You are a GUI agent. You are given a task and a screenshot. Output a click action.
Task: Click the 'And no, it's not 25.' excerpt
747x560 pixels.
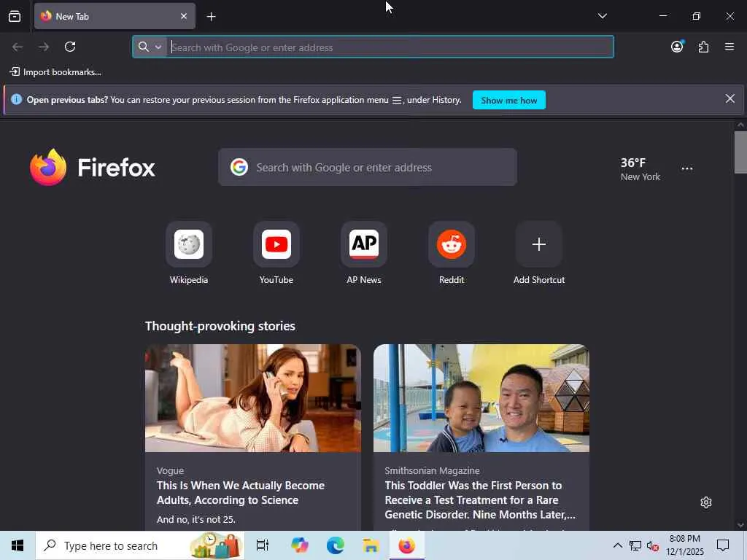[x=196, y=519]
